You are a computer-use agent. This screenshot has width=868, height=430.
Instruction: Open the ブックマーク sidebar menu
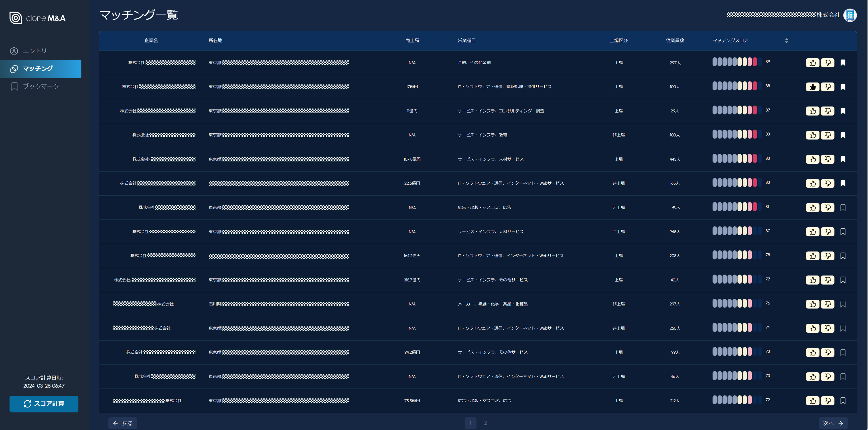click(41, 86)
